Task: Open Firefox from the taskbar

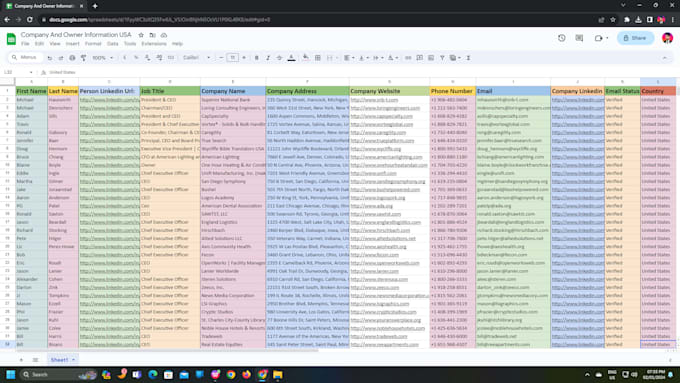Action: 246,374
